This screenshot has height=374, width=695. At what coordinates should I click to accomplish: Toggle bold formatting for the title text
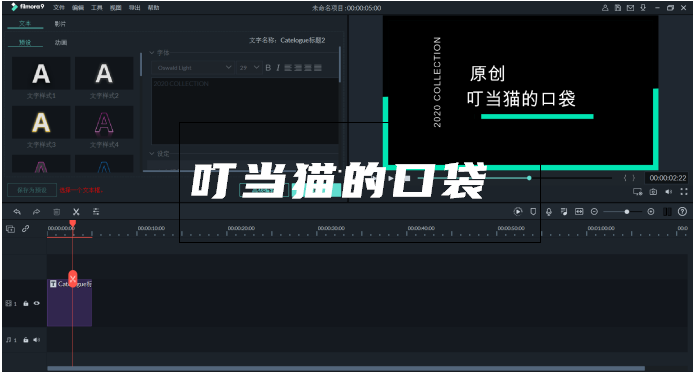coord(268,68)
